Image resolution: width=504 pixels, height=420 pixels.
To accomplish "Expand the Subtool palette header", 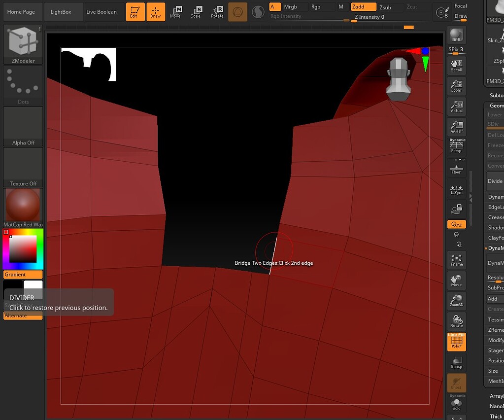I will [x=496, y=95].
